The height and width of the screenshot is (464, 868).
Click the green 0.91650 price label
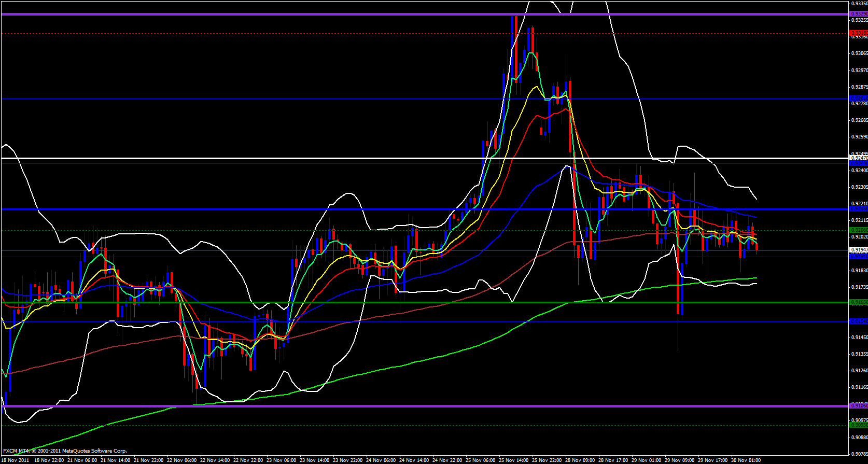(858, 302)
